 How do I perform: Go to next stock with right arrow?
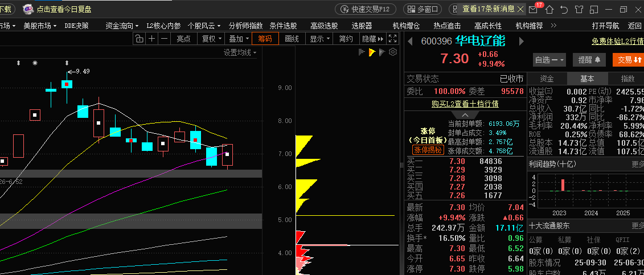pos(522,41)
